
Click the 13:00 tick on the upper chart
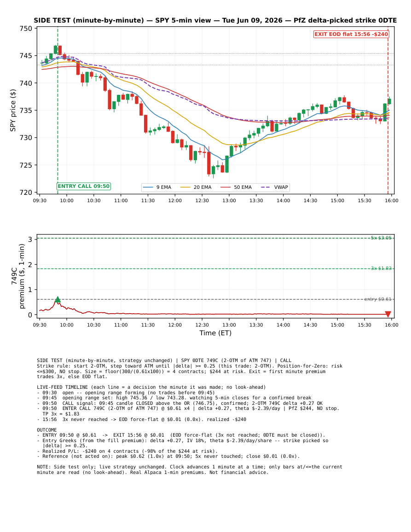click(229, 200)
